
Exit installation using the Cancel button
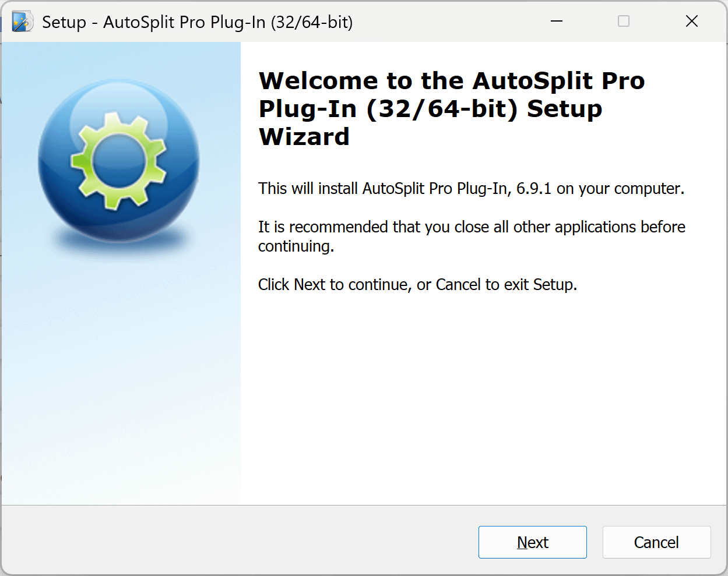pyautogui.click(x=656, y=542)
